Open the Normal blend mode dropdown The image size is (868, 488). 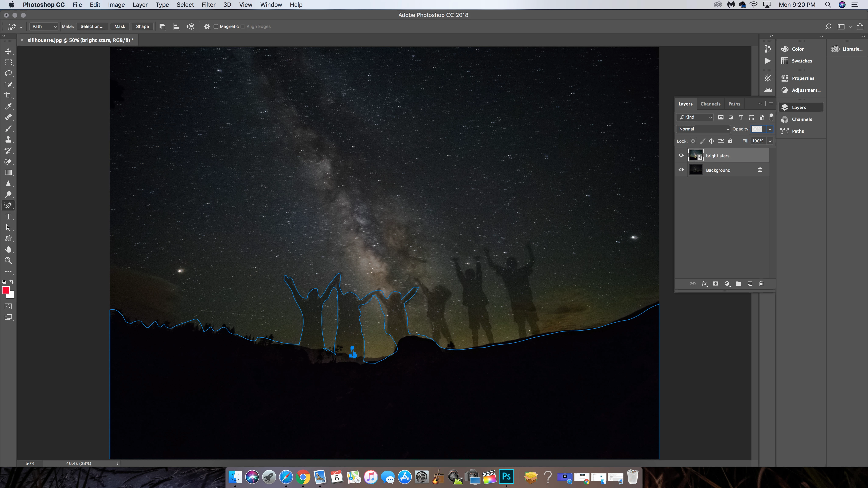point(704,129)
